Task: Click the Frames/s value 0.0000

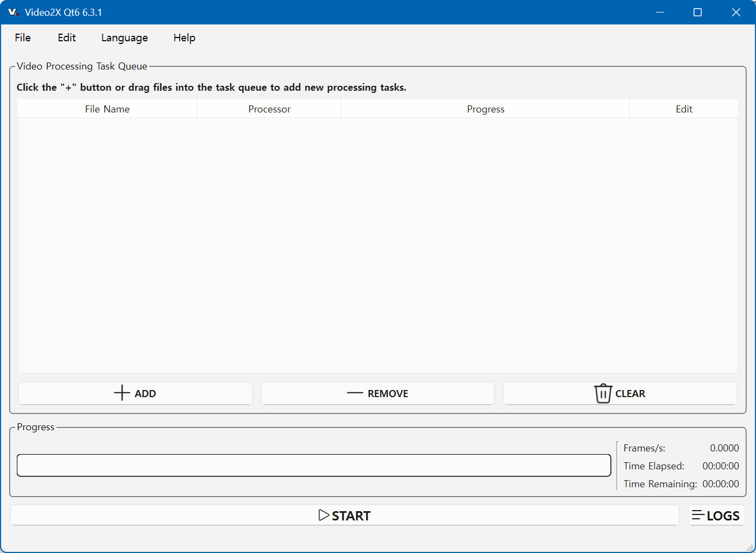Action: click(724, 448)
